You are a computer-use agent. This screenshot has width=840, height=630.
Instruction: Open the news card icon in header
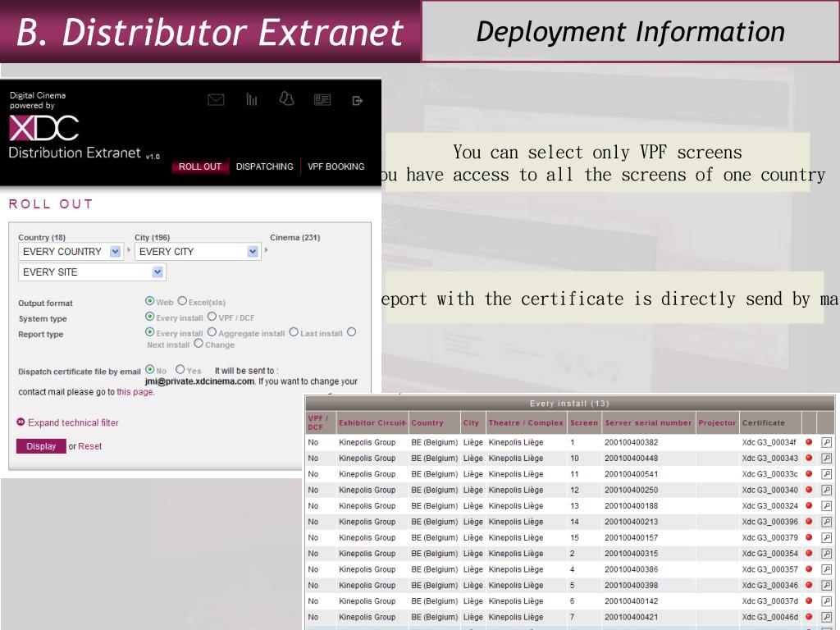click(322, 99)
